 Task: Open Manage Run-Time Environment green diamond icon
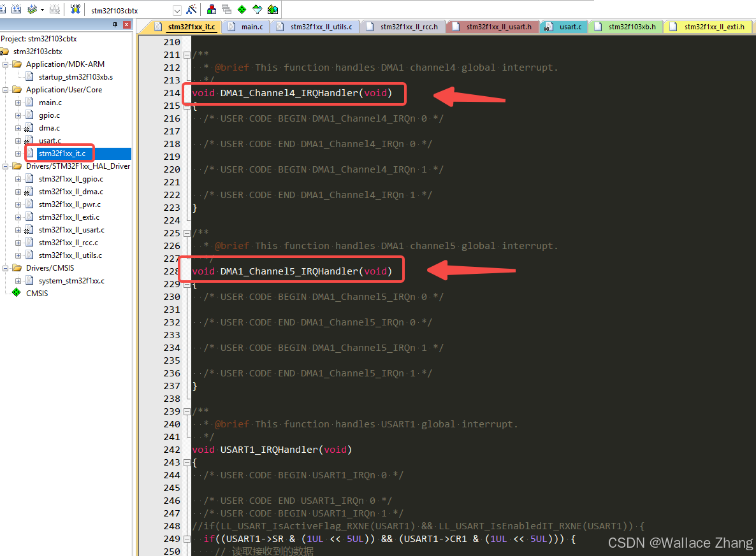(x=242, y=10)
